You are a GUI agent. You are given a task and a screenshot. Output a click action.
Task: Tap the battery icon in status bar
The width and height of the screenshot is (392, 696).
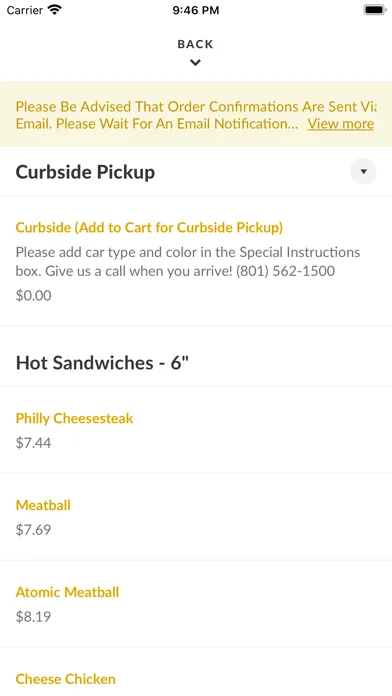click(375, 10)
